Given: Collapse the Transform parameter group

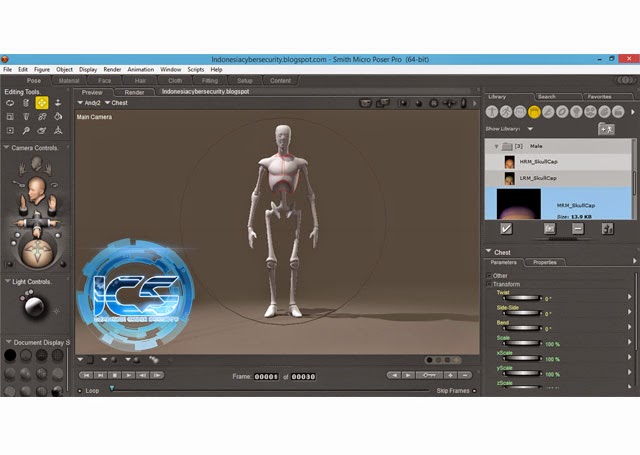Looking at the screenshot, I should point(490,284).
